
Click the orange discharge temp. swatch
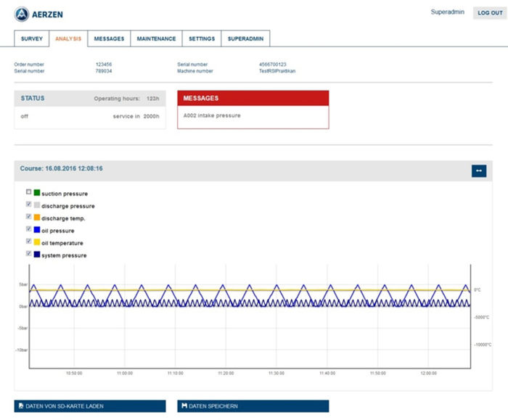(x=37, y=218)
